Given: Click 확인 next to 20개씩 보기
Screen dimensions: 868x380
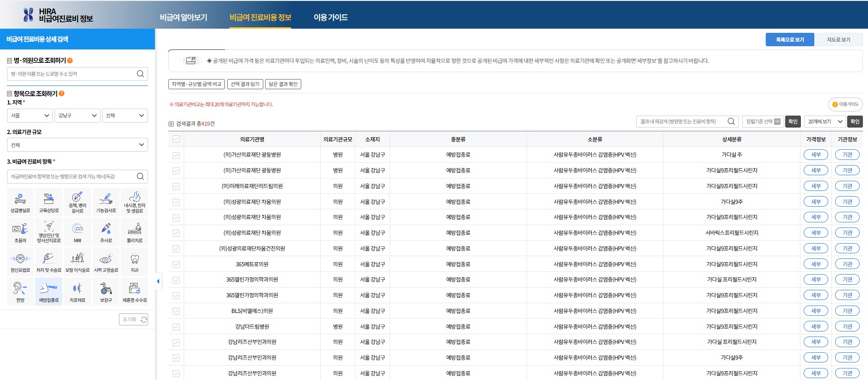Looking at the screenshot, I should point(855,122).
